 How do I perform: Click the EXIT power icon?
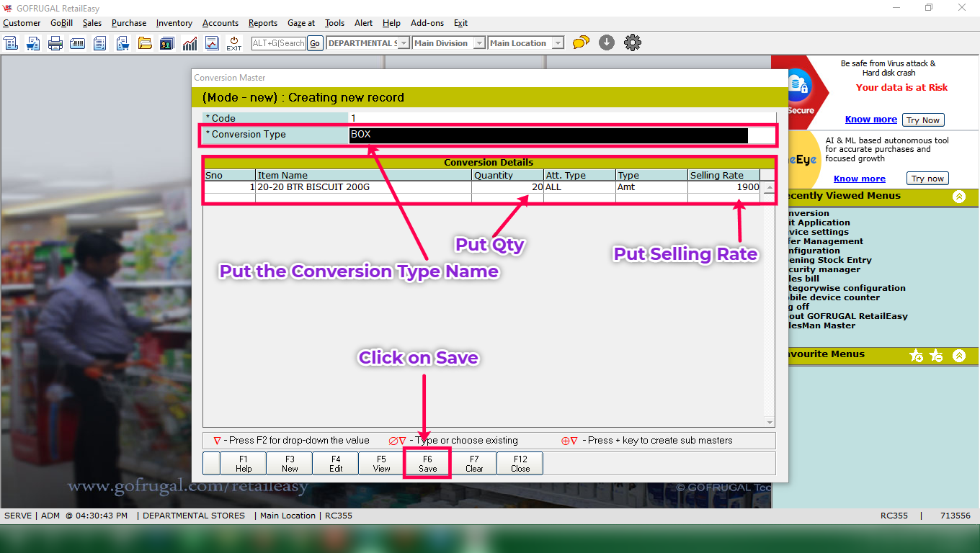(x=234, y=43)
